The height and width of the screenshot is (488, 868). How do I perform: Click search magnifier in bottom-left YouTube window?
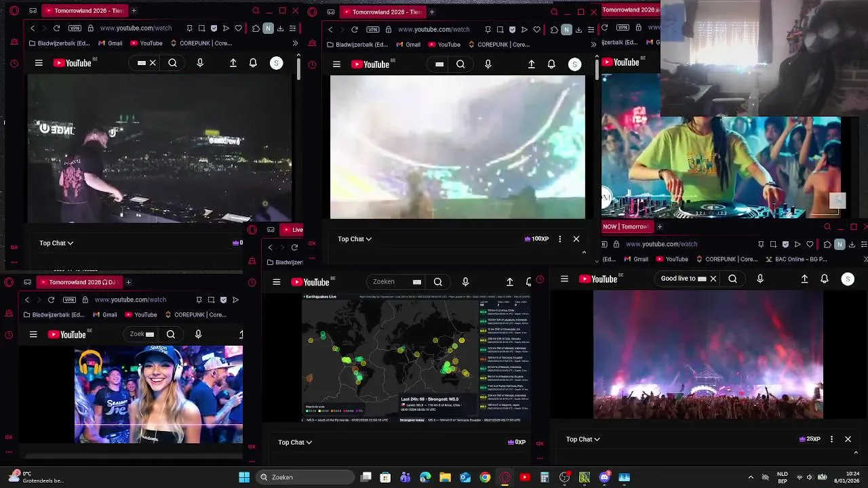tap(171, 334)
